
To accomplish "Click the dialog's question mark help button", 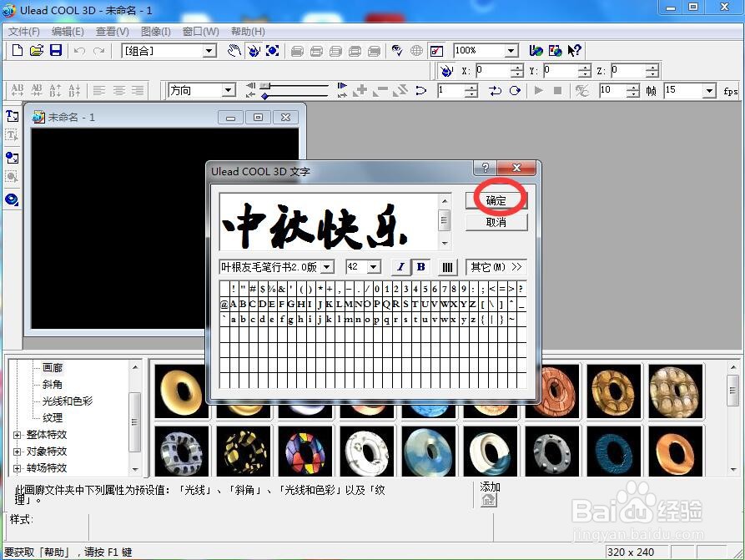I will (485, 168).
